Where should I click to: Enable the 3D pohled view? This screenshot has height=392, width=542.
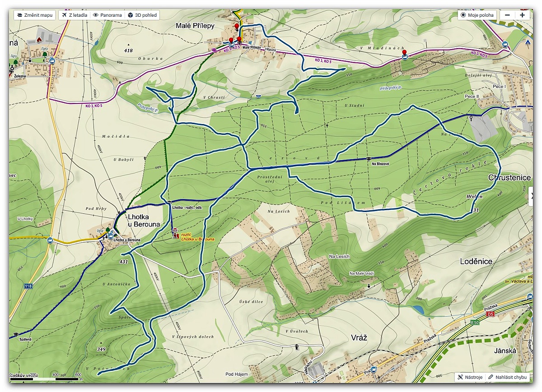click(142, 15)
